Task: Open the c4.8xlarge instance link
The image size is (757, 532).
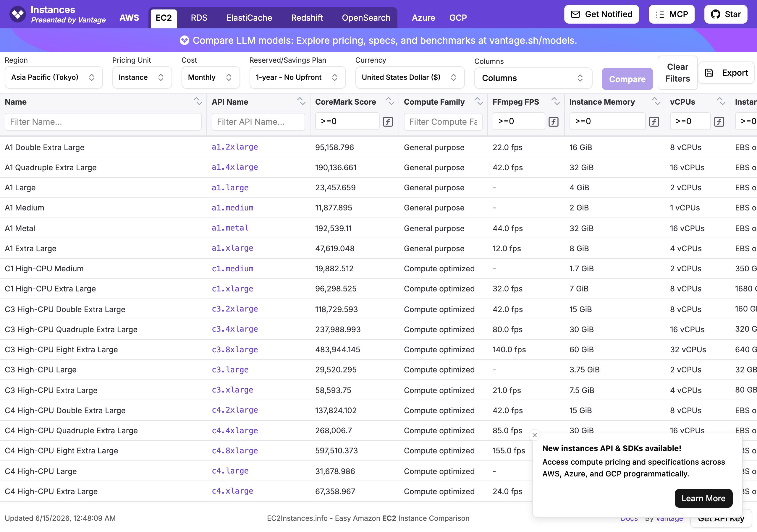Action: point(235,451)
